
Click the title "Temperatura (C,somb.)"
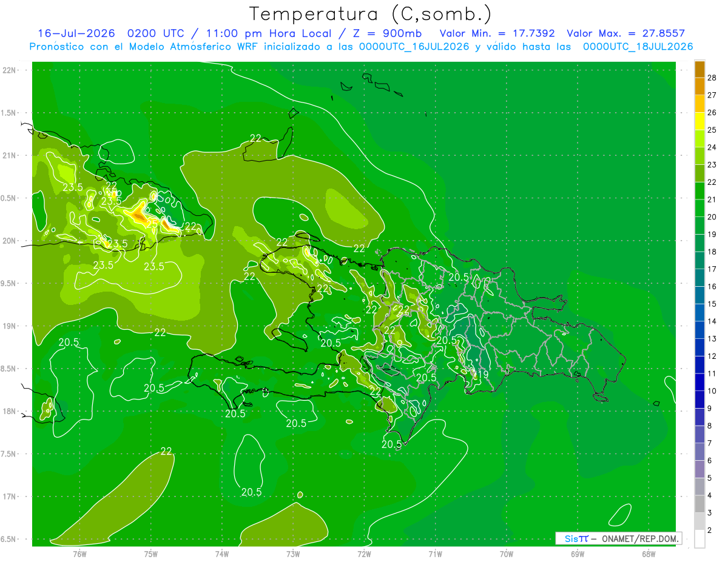tap(371, 14)
